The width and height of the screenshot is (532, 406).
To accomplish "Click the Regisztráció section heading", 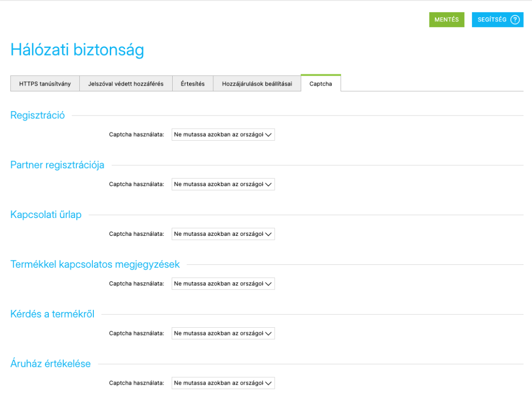I will click(x=38, y=116).
